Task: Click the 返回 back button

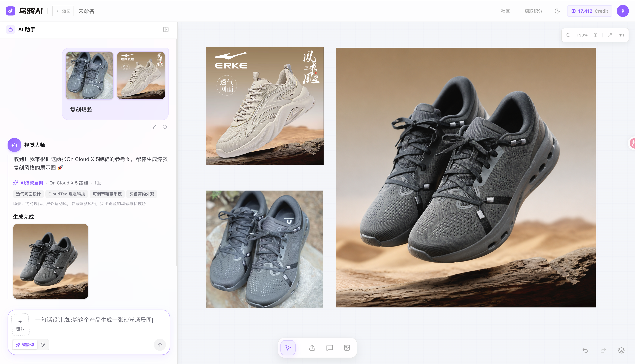Action: click(63, 11)
